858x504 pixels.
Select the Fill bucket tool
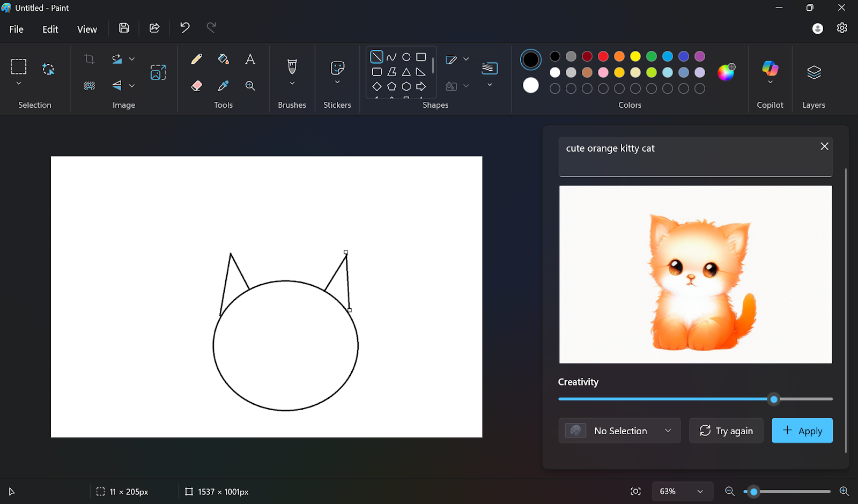coord(223,59)
